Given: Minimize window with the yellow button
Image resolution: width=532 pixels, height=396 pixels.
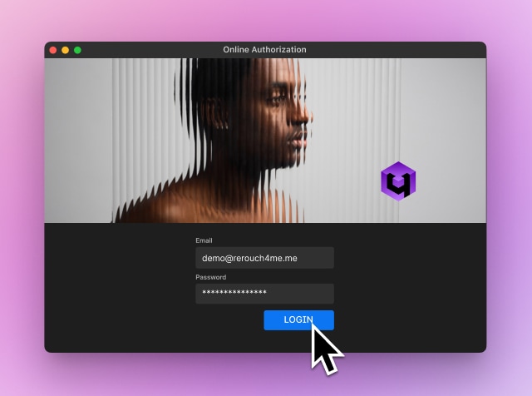Looking at the screenshot, I should point(65,50).
